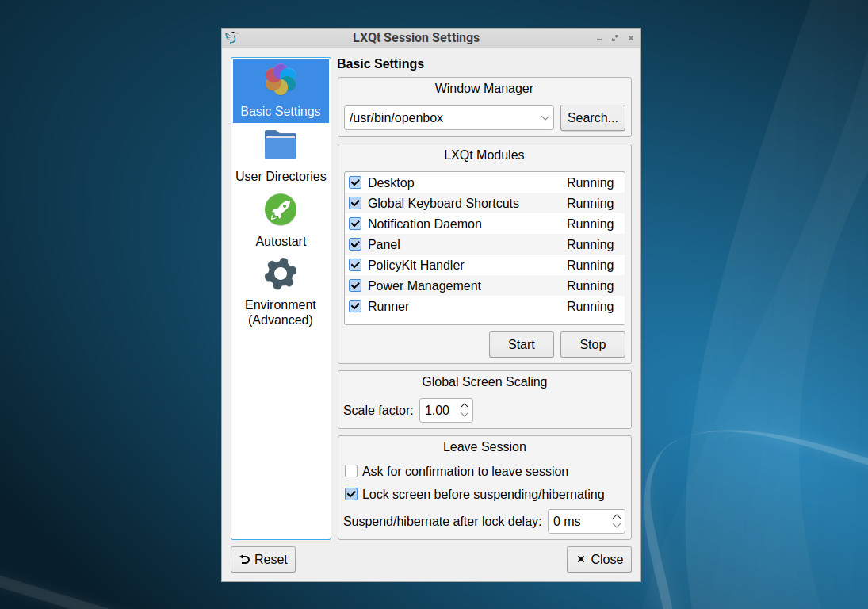Screen dimensions: 868x609
Task: Increase the Scale factor with up arrow
Action: click(465, 406)
